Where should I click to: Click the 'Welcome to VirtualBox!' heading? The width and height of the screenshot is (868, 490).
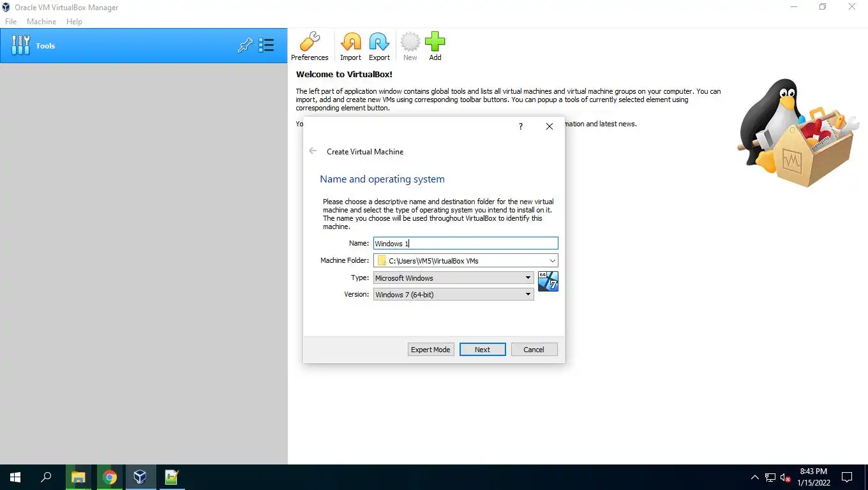tap(344, 75)
